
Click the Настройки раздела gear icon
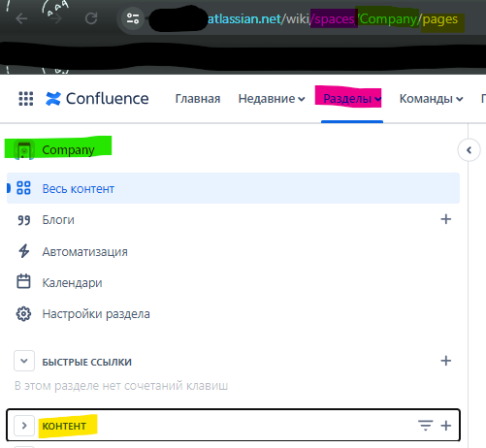pos(23,314)
